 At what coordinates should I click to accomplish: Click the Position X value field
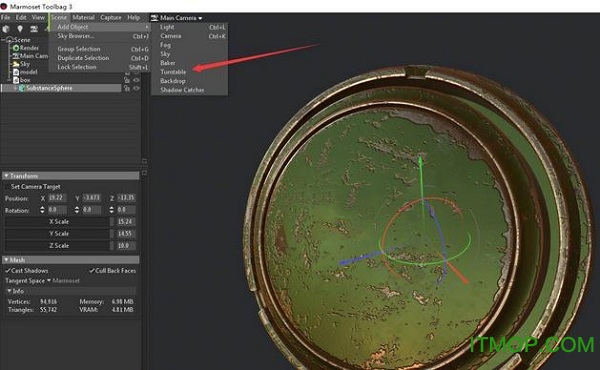pyautogui.click(x=57, y=198)
